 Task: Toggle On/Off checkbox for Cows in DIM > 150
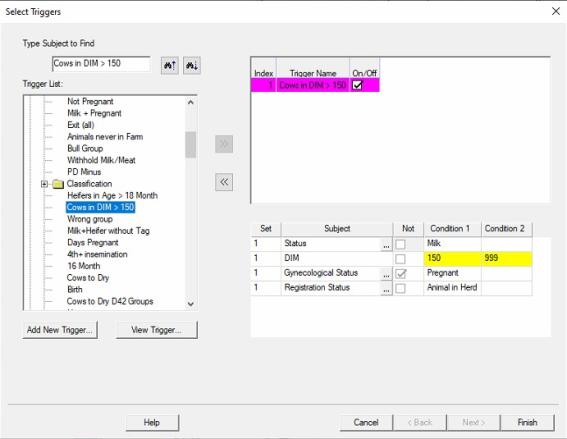(357, 85)
